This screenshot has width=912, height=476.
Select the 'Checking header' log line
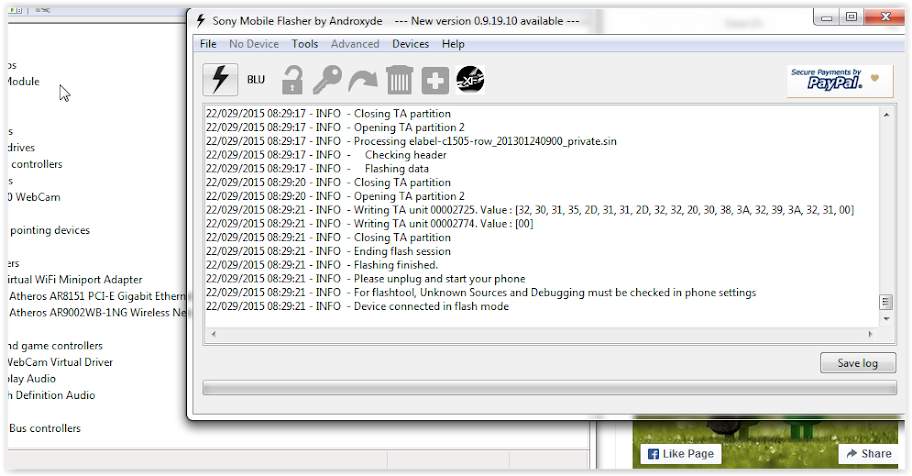point(326,155)
